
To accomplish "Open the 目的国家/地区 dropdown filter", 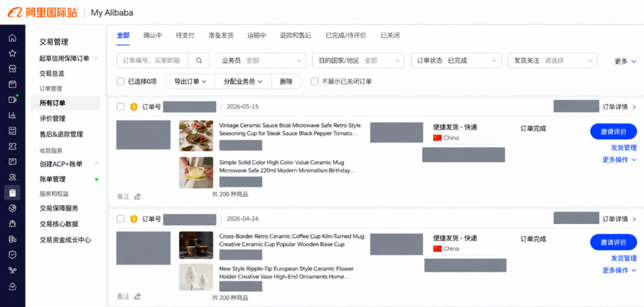I will 358,60.
